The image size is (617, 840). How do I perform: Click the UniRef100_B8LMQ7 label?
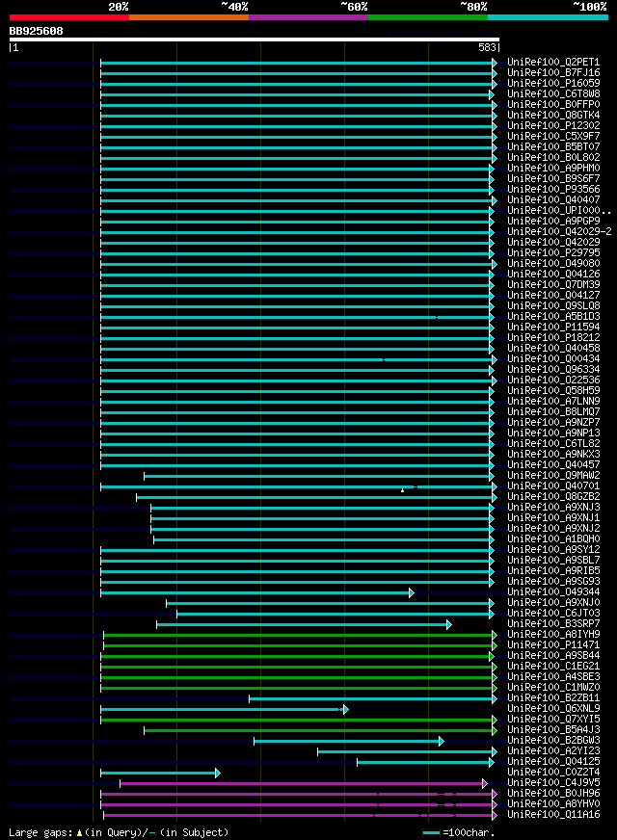click(553, 412)
